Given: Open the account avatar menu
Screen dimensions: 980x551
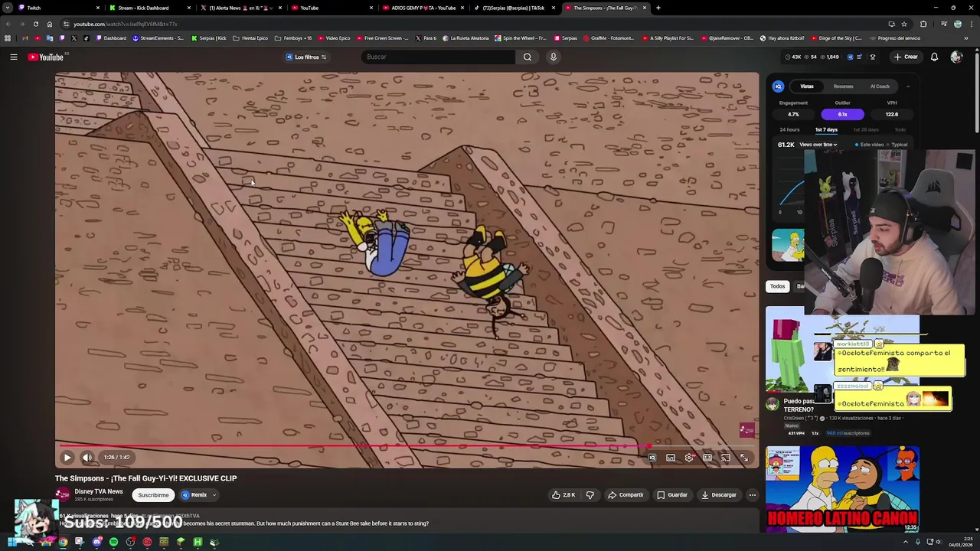Looking at the screenshot, I should click(x=955, y=57).
